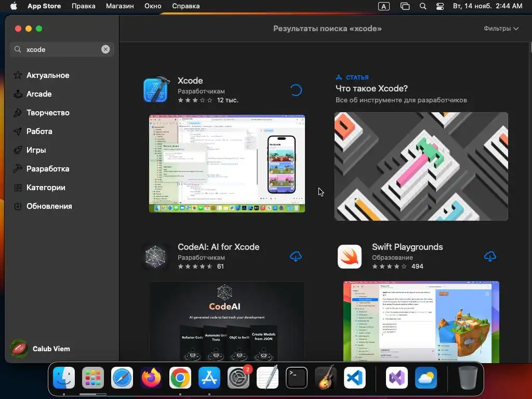
Task: Open the Xcode screenshot preview
Action: click(x=227, y=164)
